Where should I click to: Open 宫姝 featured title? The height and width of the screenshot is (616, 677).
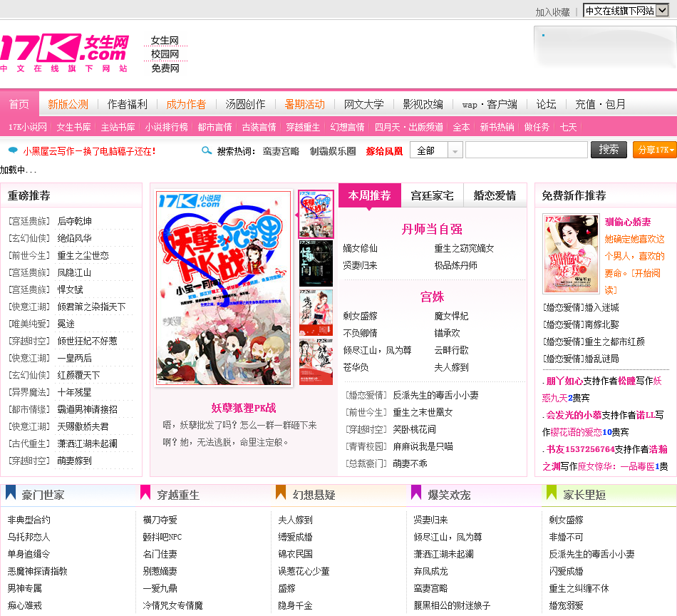pyautogui.click(x=432, y=297)
